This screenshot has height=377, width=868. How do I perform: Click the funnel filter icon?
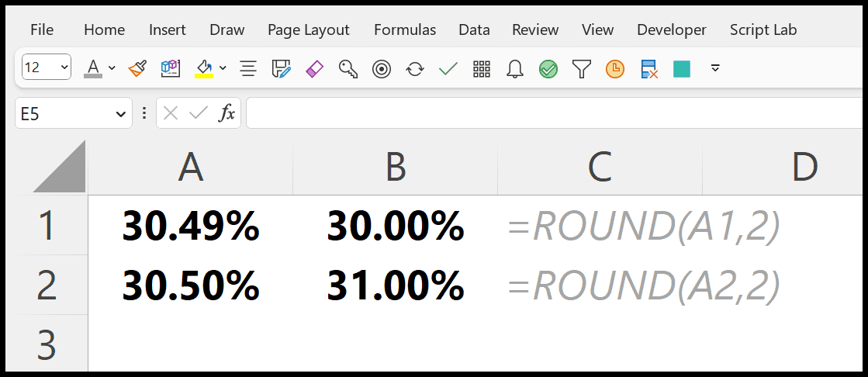(x=582, y=68)
